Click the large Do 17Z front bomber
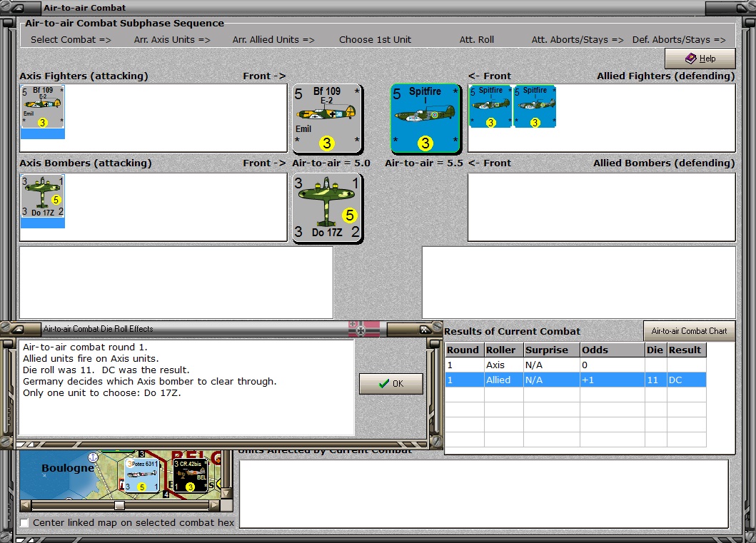The image size is (756, 543). [328, 208]
